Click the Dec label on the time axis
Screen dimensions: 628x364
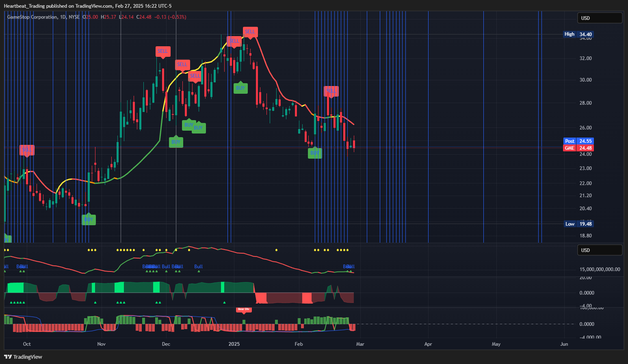[x=166, y=344]
